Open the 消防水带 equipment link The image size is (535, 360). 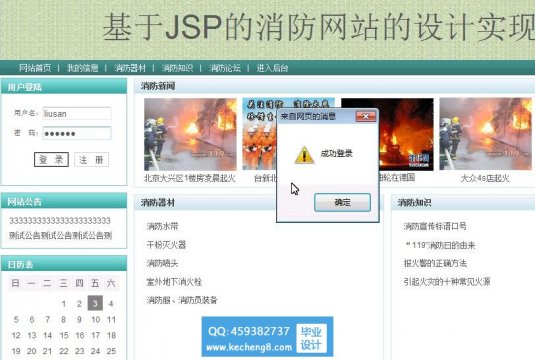(x=162, y=226)
